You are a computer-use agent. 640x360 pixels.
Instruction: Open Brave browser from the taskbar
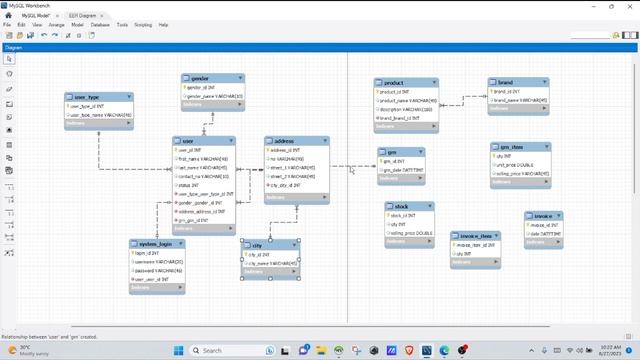click(x=409, y=351)
